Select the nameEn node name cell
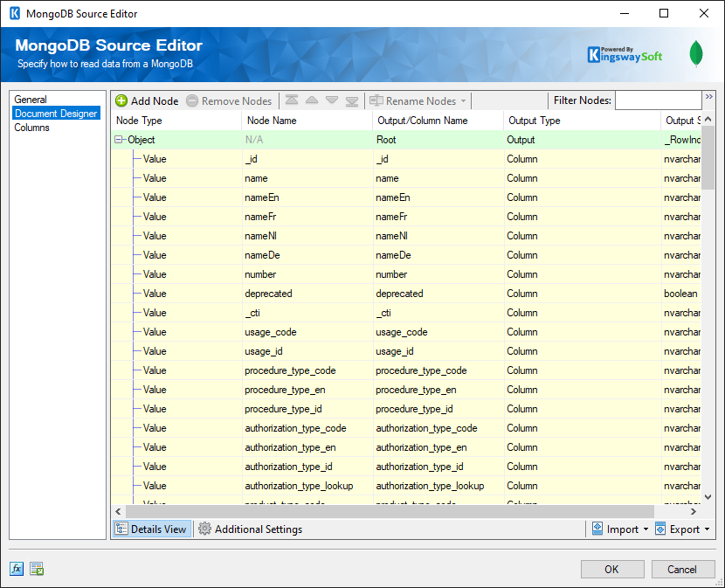Screen dimensions: 725x588 [307, 197]
